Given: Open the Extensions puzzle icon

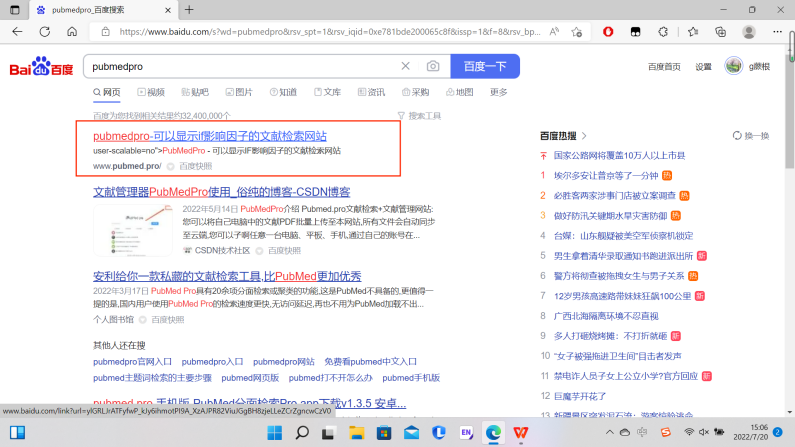Looking at the screenshot, I should 663,32.
